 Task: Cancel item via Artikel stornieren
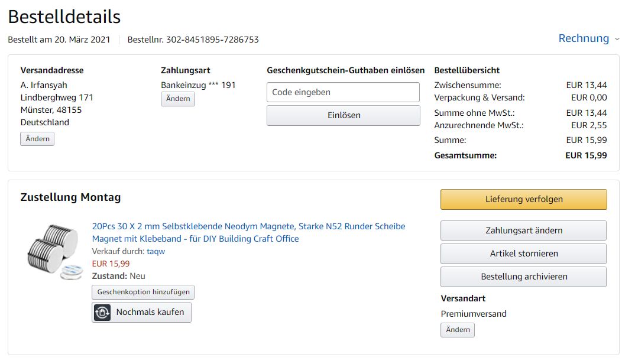523,253
